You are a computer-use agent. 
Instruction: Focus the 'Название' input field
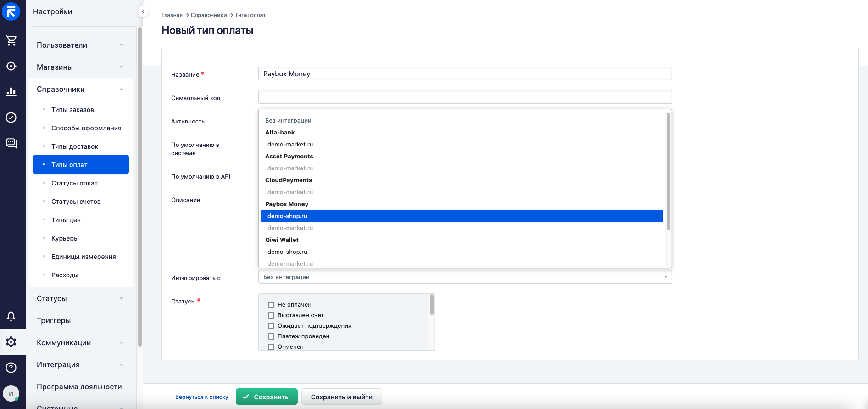[465, 73]
